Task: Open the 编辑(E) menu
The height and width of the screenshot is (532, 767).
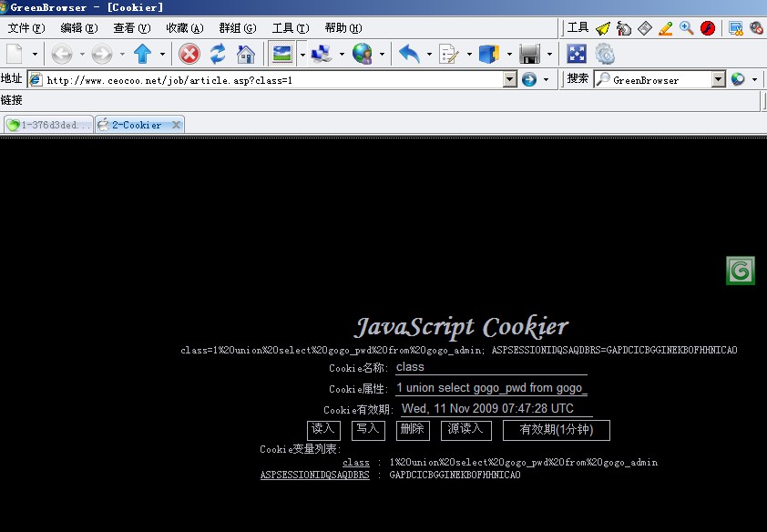Action: click(x=79, y=28)
